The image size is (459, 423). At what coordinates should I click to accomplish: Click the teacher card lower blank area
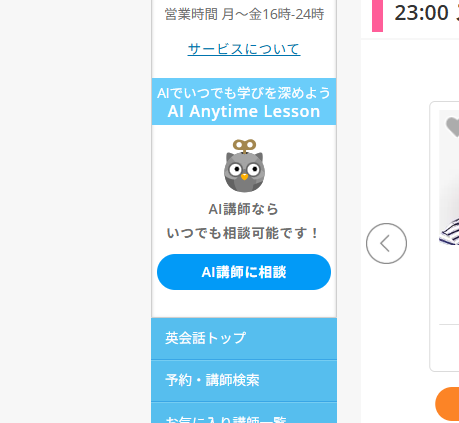tap(449, 347)
